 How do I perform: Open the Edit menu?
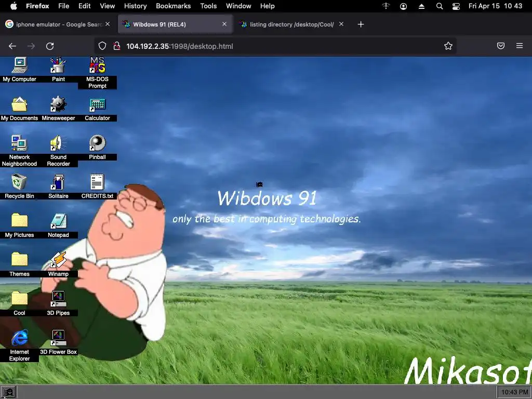pyautogui.click(x=84, y=6)
